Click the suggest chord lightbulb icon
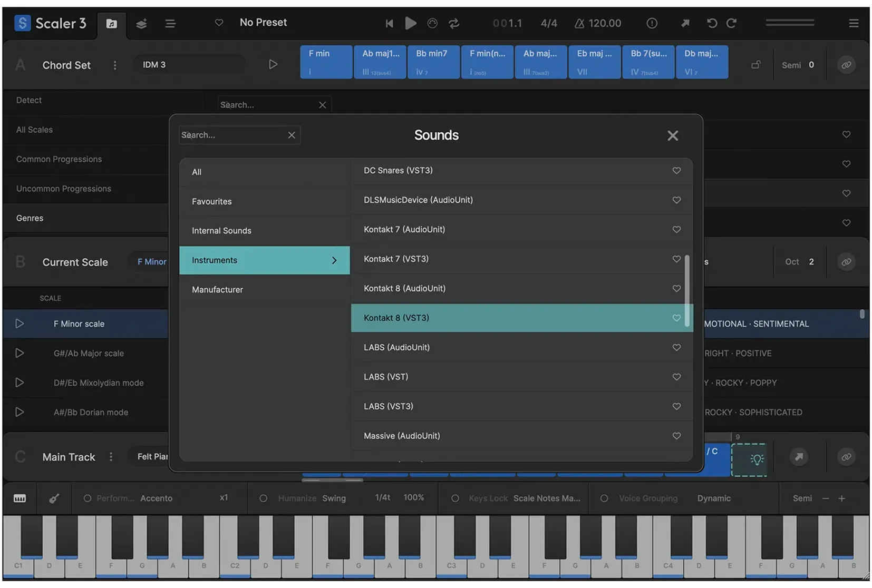The height and width of the screenshot is (588, 872). pyautogui.click(x=757, y=459)
